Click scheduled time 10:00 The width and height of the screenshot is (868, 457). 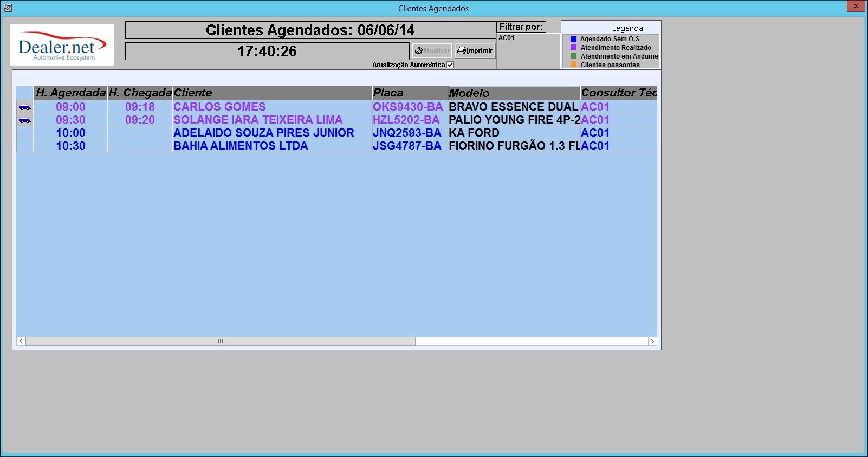coord(71,133)
